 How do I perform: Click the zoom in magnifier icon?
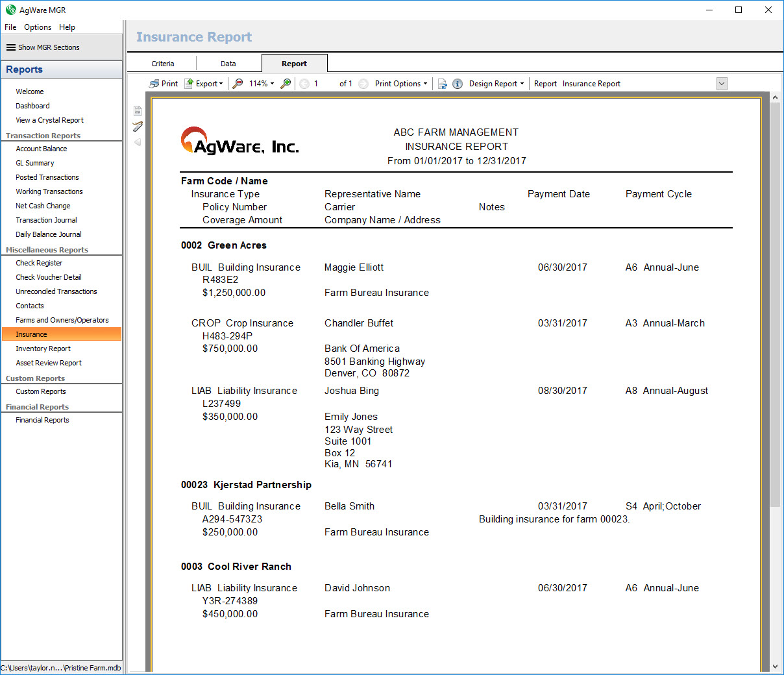pos(286,84)
